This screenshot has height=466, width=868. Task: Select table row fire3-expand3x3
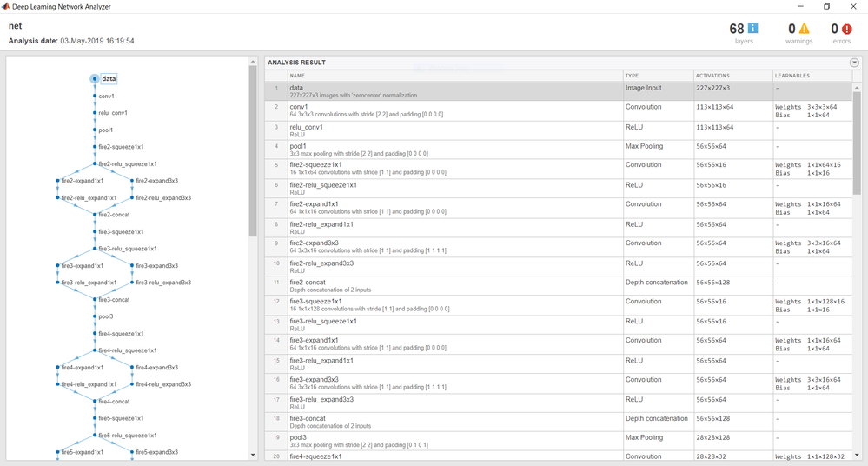point(559,383)
